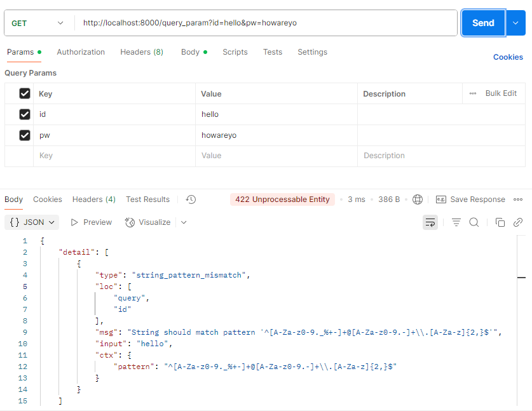Click the id key cell
The width and height of the screenshot is (532, 411).
[114, 114]
